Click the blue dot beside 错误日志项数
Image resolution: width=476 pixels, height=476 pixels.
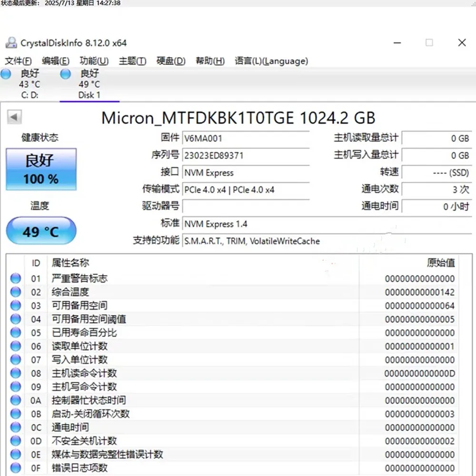coord(15,468)
